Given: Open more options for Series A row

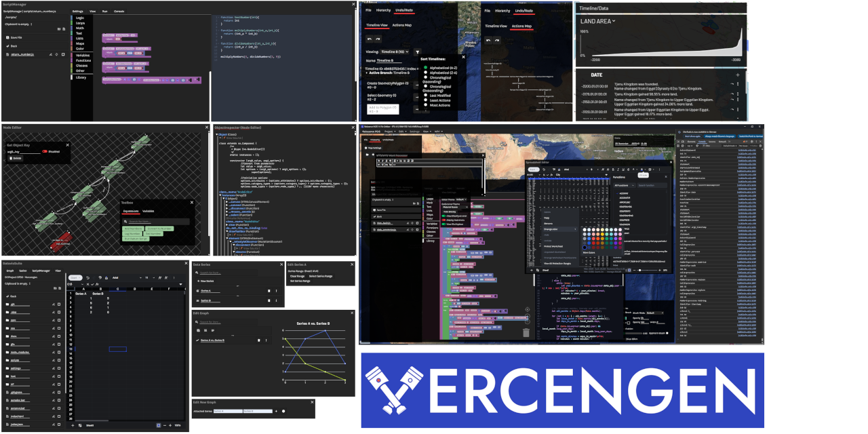Looking at the screenshot, I should point(276,291).
